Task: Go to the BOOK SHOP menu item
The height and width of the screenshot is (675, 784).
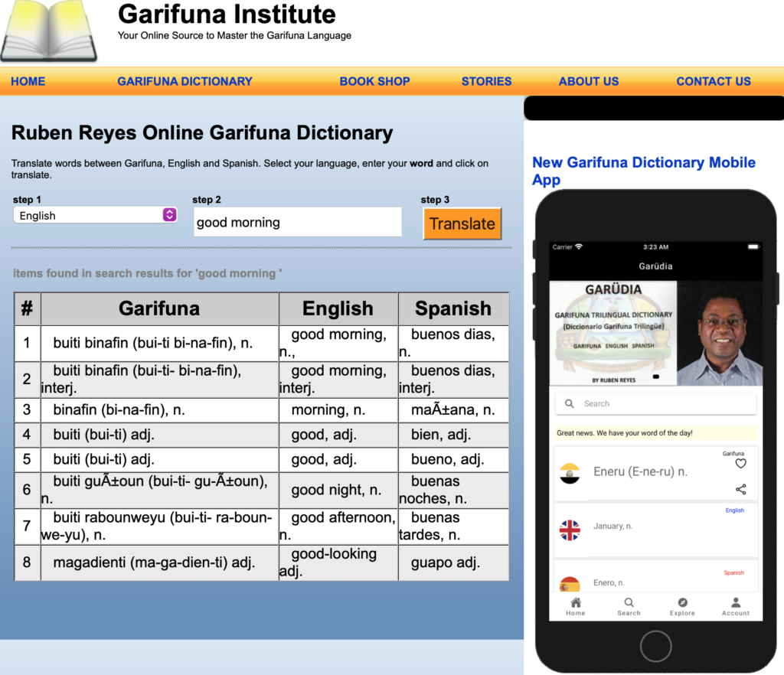Action: tap(374, 81)
